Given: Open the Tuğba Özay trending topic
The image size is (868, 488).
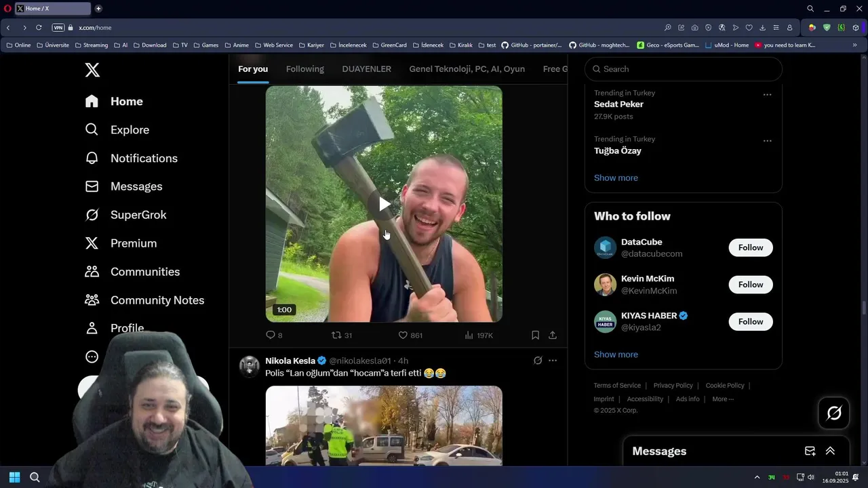Looking at the screenshot, I should pyautogui.click(x=618, y=150).
